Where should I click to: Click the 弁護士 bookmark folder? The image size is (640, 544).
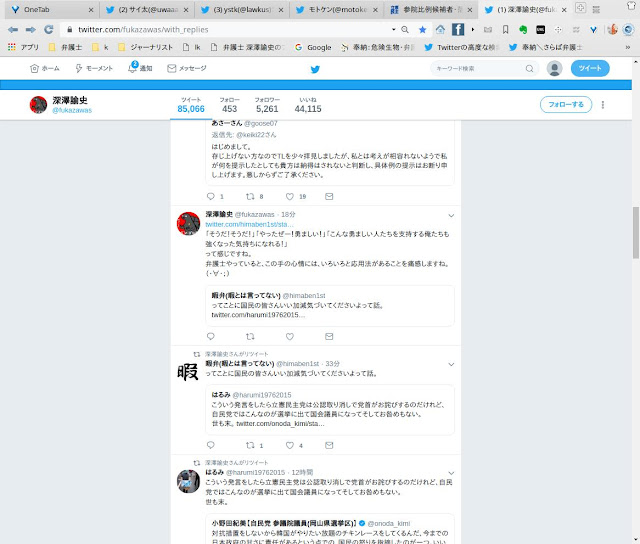click(66, 47)
